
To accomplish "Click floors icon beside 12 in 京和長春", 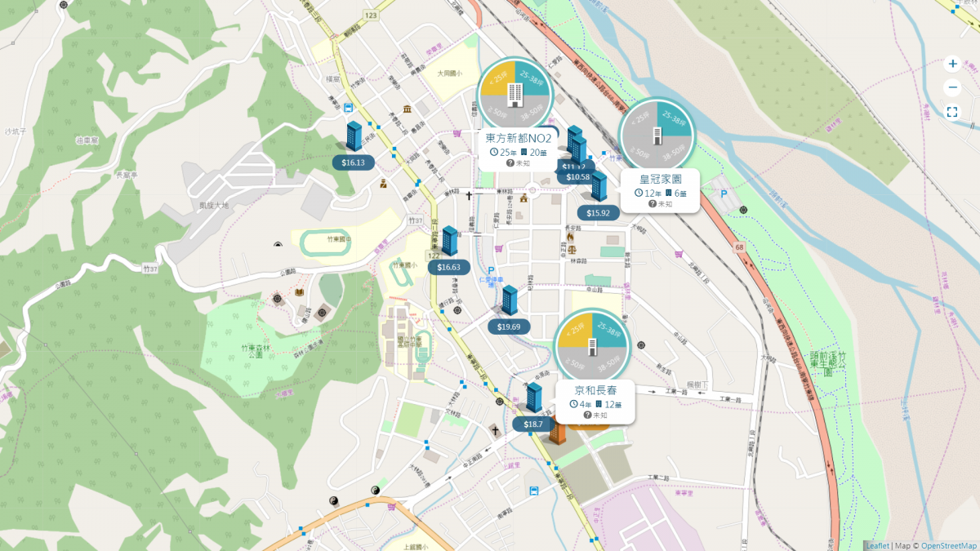I will tap(599, 404).
